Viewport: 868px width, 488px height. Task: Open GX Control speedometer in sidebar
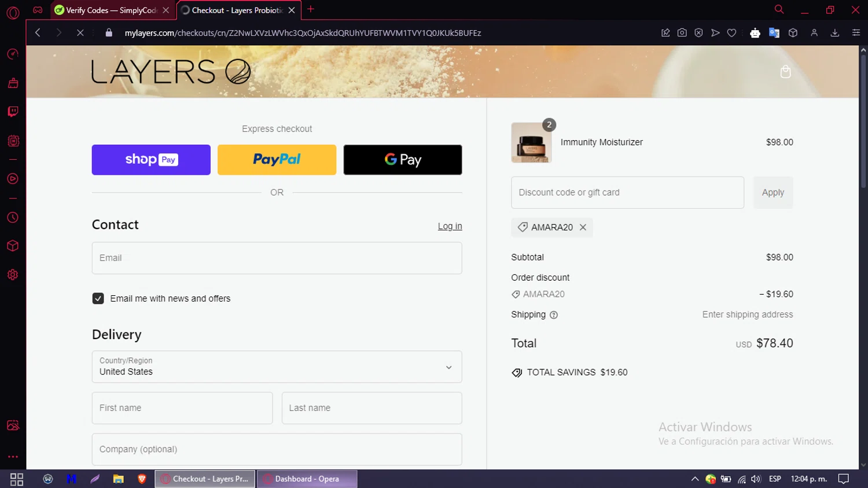(x=13, y=54)
